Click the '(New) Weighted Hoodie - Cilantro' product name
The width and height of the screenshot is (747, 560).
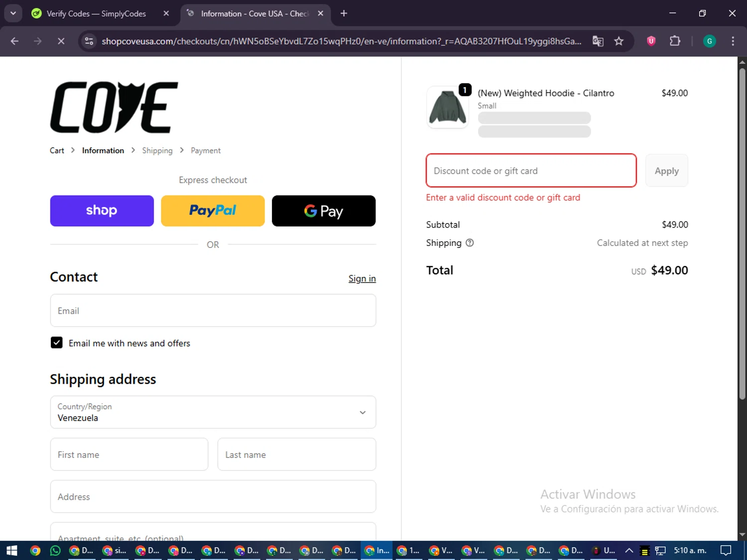(546, 93)
